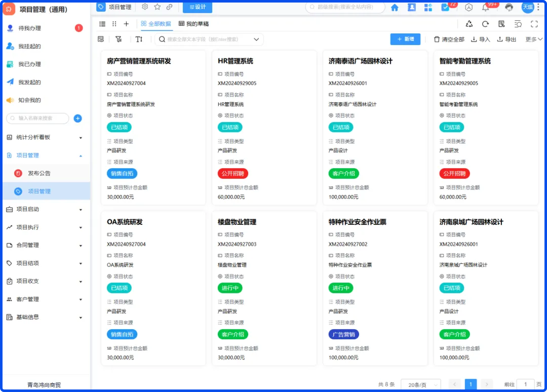The image size is (547, 392).
Task: 点击首页小房子图标返回主页
Action: (x=395, y=7)
